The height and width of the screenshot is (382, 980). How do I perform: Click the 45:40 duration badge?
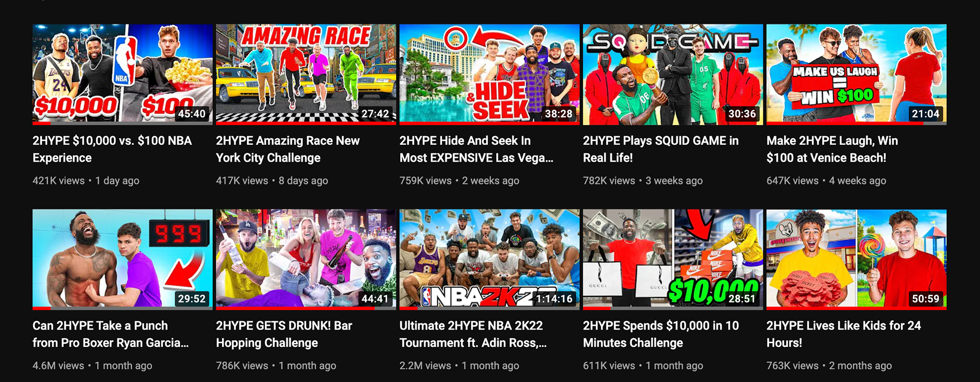(x=192, y=114)
